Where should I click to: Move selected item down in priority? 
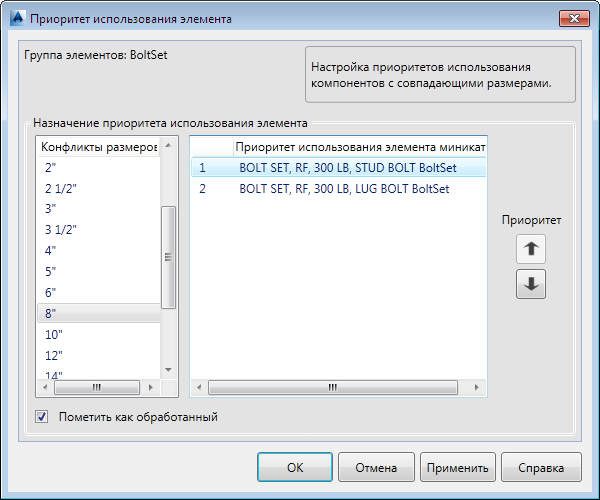[x=531, y=284]
